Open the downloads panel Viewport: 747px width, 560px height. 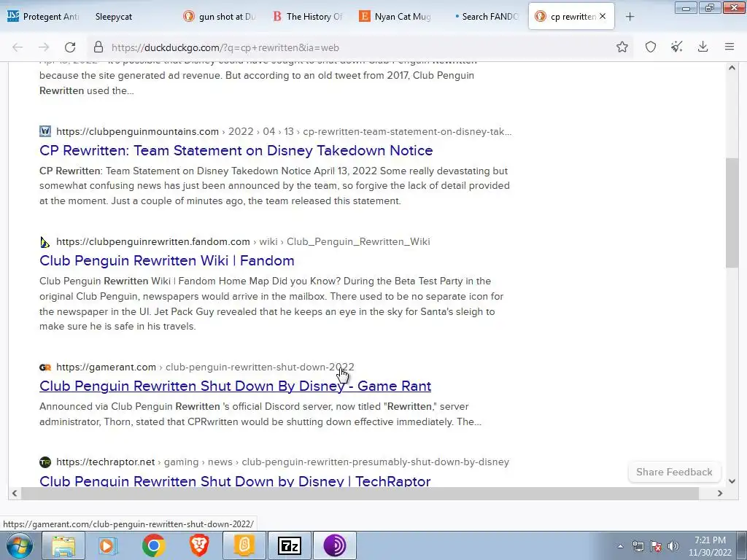tap(703, 47)
